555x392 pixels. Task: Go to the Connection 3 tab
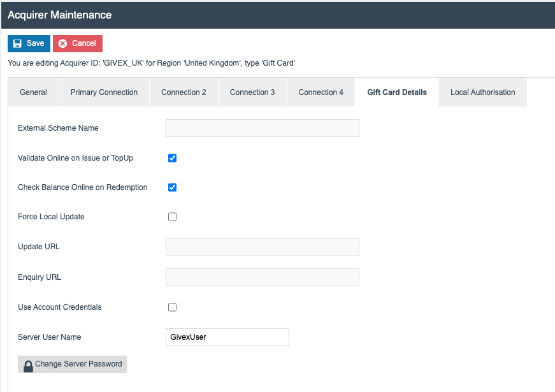(252, 92)
